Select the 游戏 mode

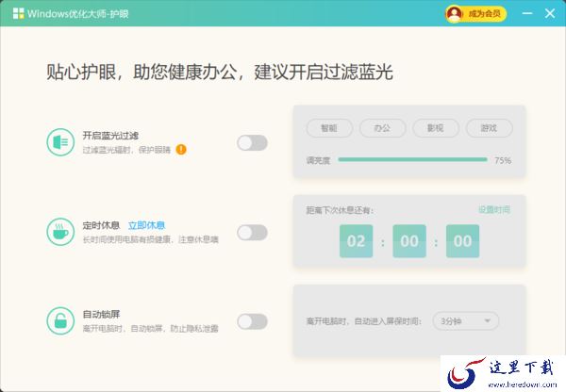pyautogui.click(x=489, y=128)
